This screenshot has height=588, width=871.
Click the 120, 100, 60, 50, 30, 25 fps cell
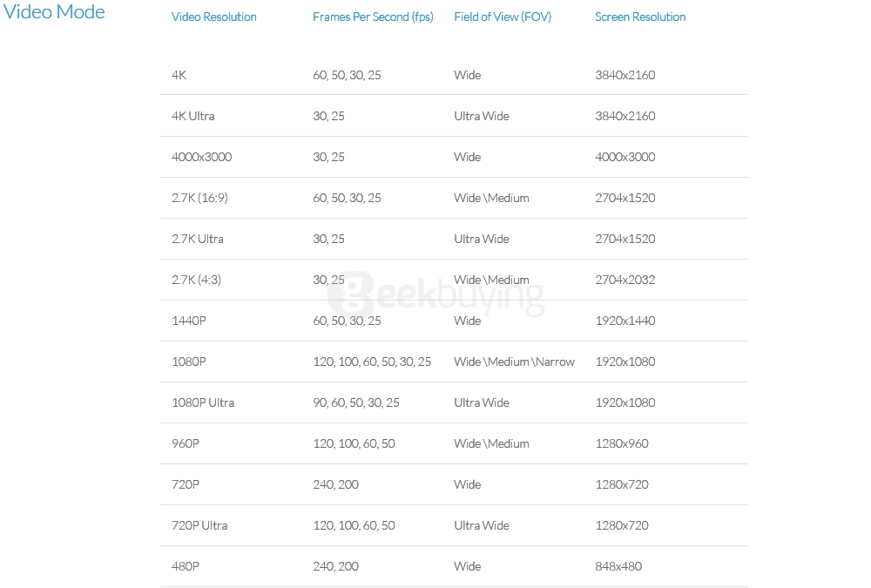372,362
